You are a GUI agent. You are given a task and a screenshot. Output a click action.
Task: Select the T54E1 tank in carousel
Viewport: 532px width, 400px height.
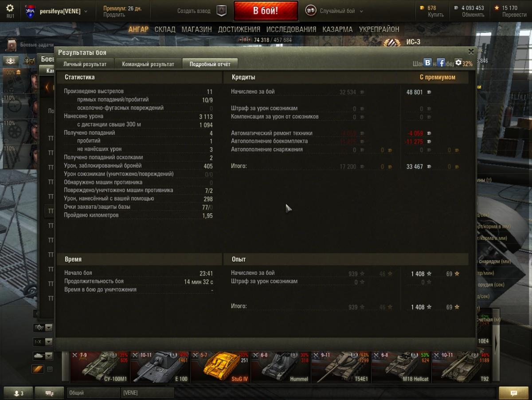click(x=341, y=366)
